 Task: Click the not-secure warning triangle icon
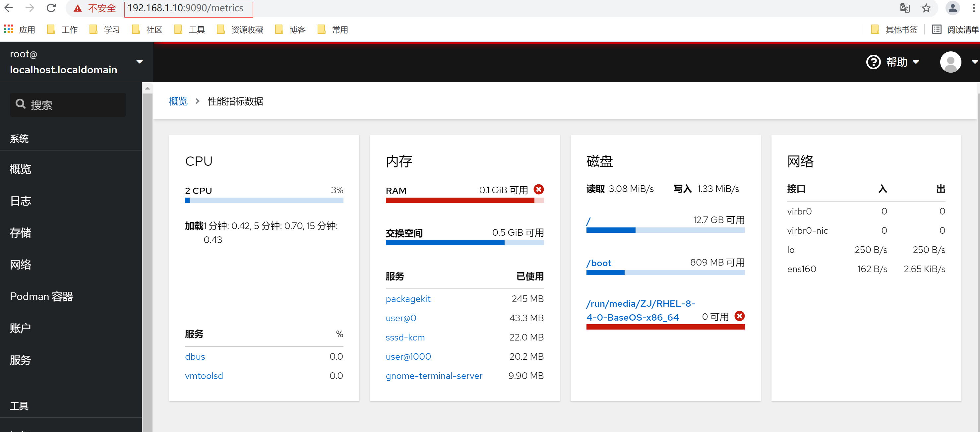click(x=78, y=8)
